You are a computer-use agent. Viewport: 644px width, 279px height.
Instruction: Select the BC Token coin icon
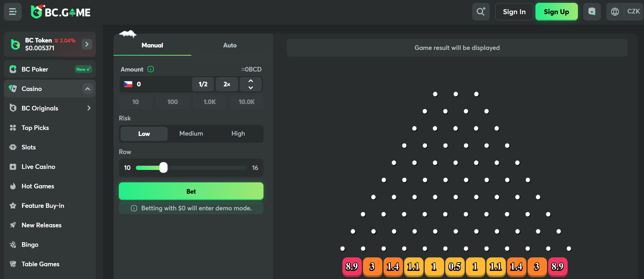tap(15, 44)
